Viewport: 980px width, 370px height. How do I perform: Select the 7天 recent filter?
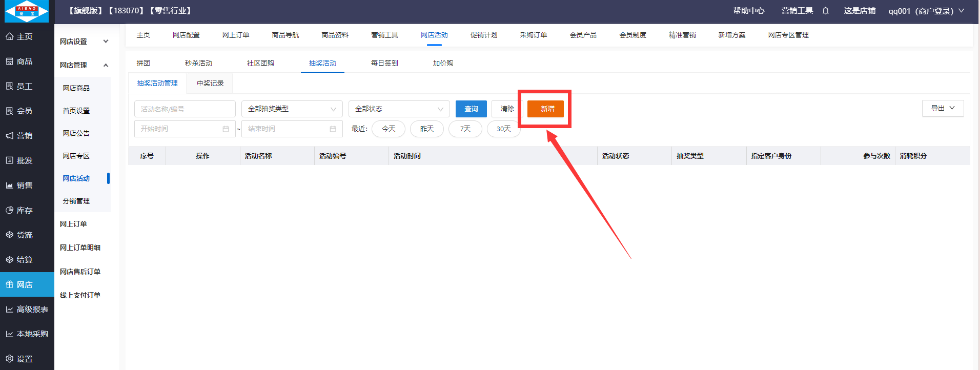[465, 129]
